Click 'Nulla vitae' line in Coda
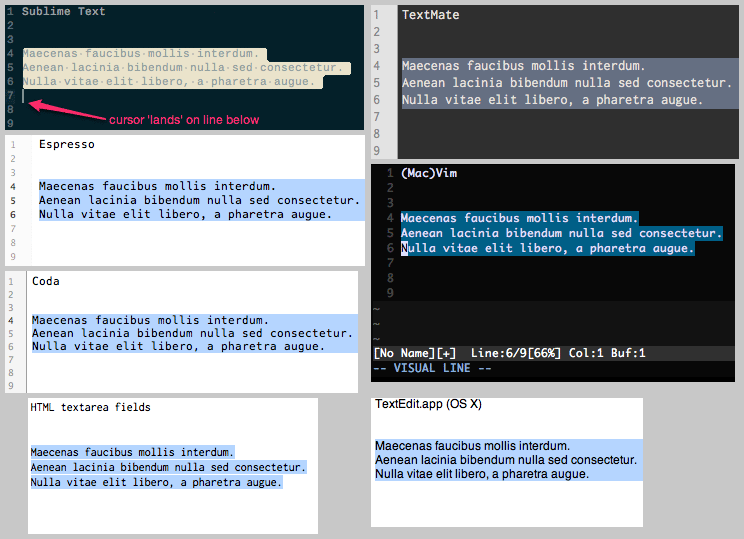 (178, 347)
